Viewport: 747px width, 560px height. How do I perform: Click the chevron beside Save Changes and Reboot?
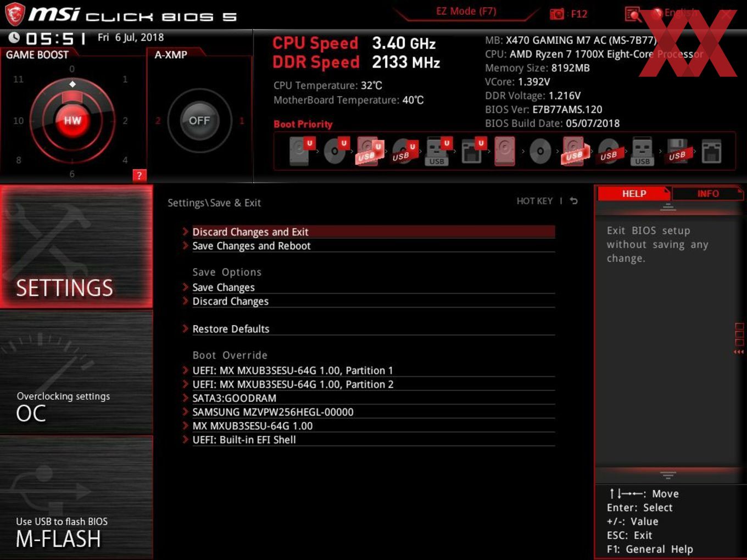pos(186,245)
